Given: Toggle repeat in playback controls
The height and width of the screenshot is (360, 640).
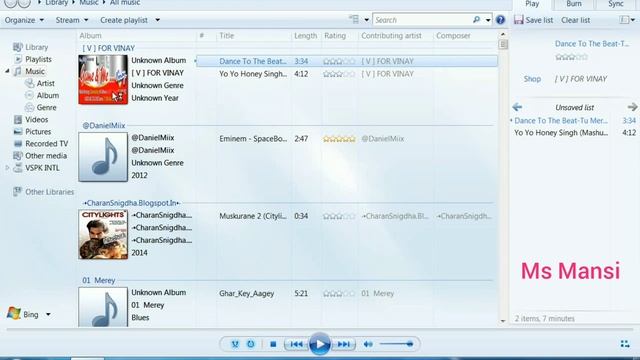Looking at the screenshot, I should [x=251, y=344].
